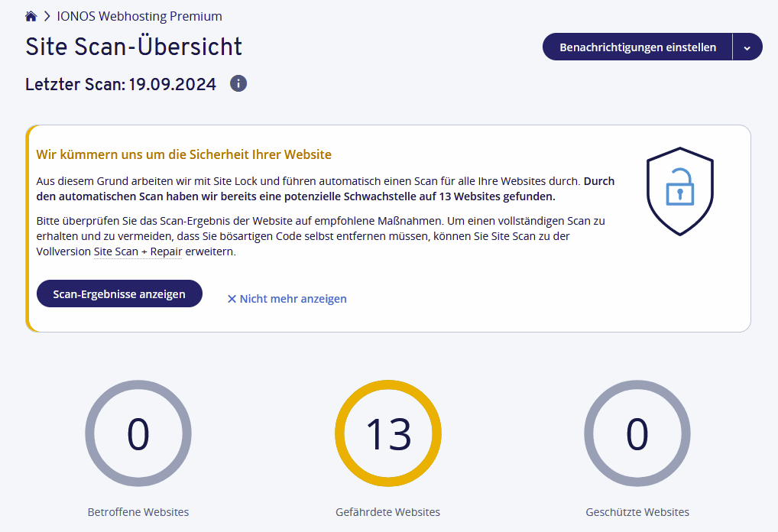
Task: Click the heading Wir kümmern uns um die Sicherheit
Action: (183, 154)
